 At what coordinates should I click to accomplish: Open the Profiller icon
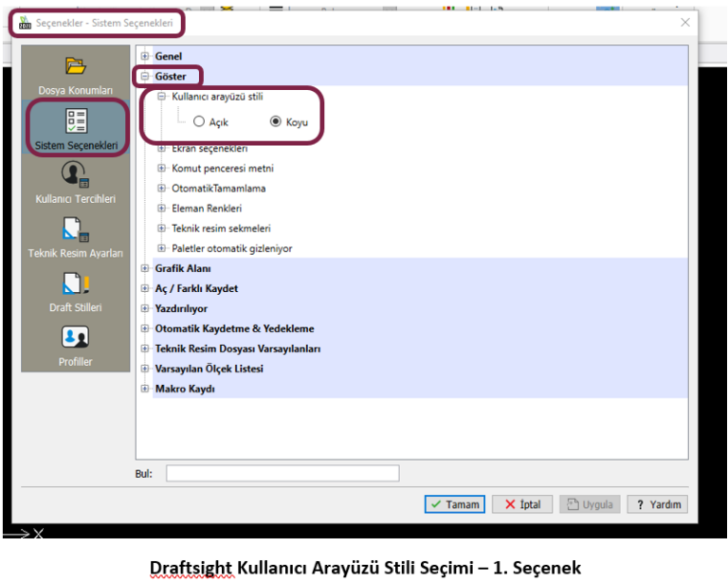pyautogui.click(x=75, y=337)
